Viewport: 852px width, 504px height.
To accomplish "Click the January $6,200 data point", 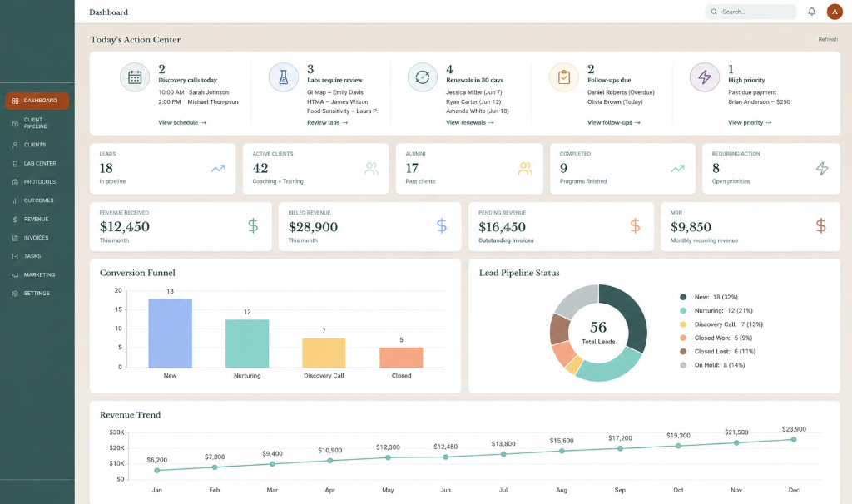I will coord(157,471).
